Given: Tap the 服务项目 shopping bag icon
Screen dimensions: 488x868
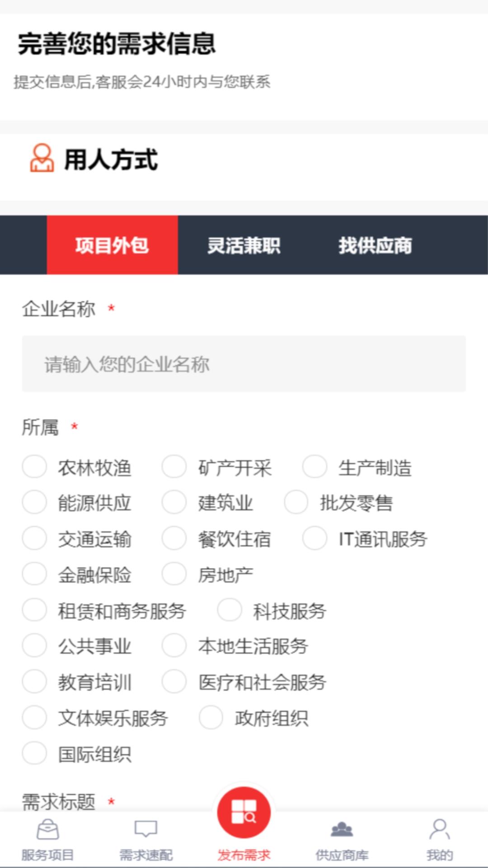Looking at the screenshot, I should tap(47, 830).
